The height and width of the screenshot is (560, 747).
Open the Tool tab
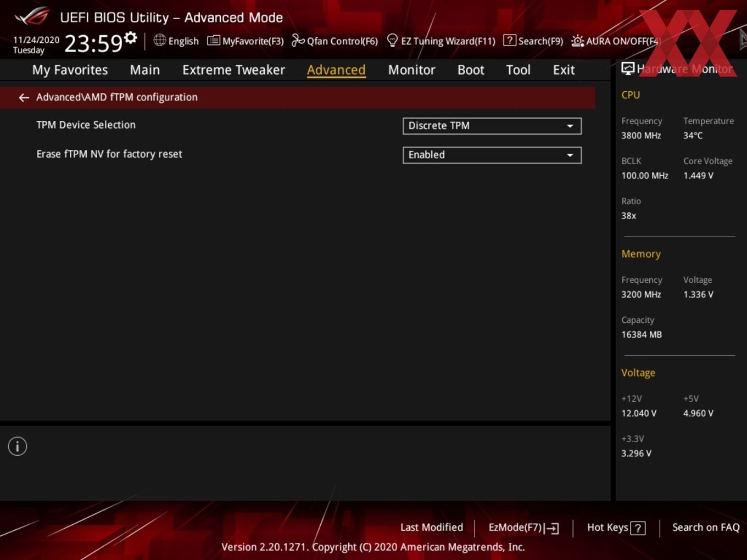coord(518,70)
